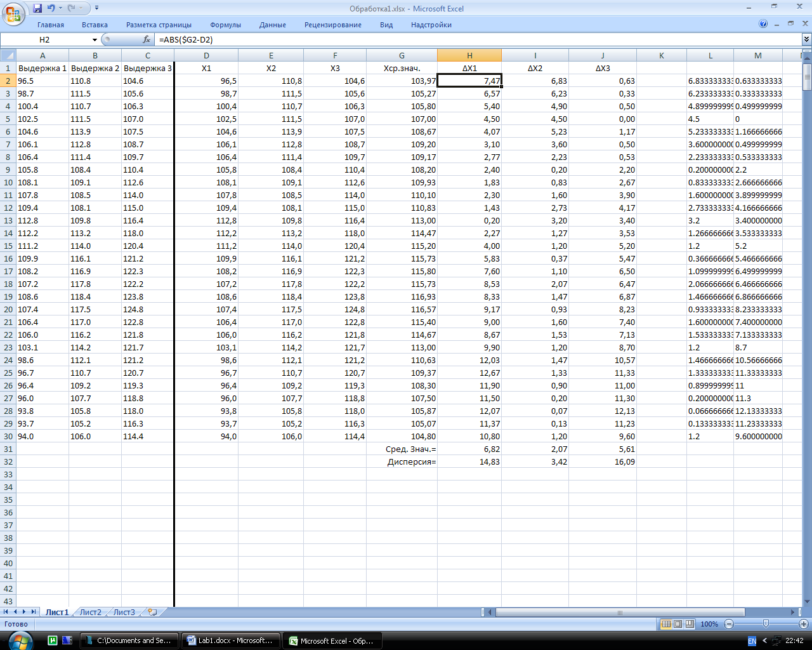Click the 100% zoom level button

pyautogui.click(x=709, y=624)
